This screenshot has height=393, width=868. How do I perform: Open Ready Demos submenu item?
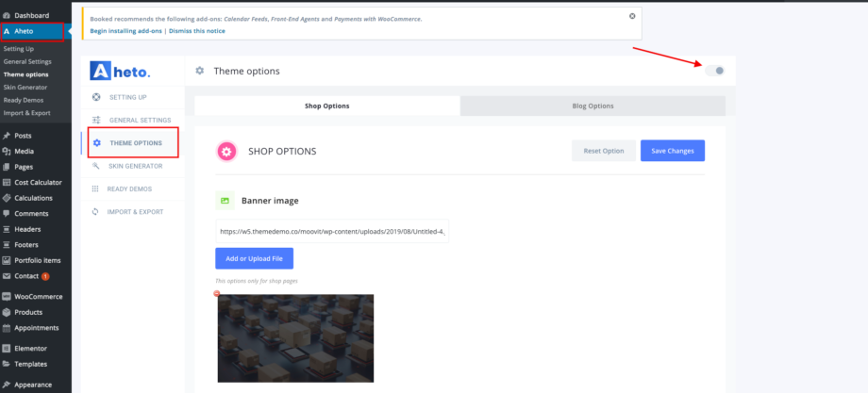(x=24, y=100)
